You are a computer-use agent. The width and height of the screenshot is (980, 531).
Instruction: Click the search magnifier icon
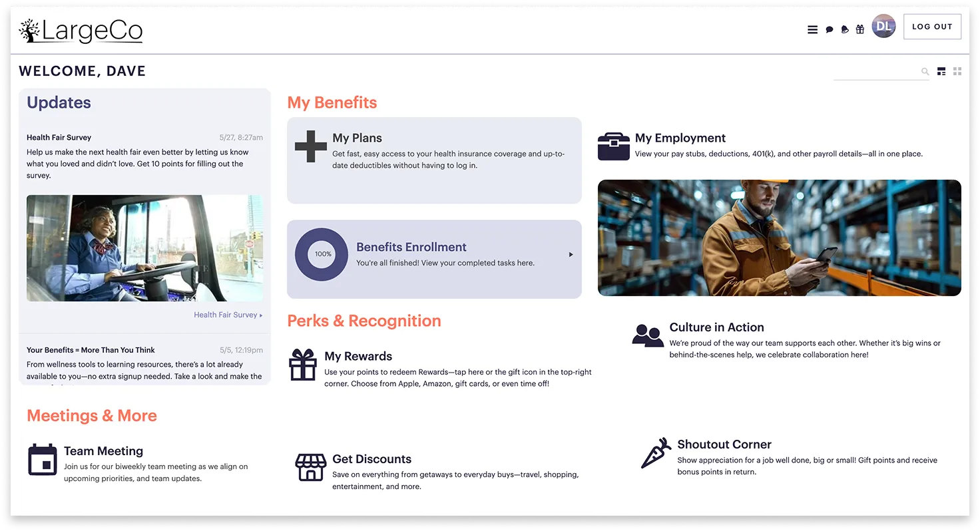(925, 71)
